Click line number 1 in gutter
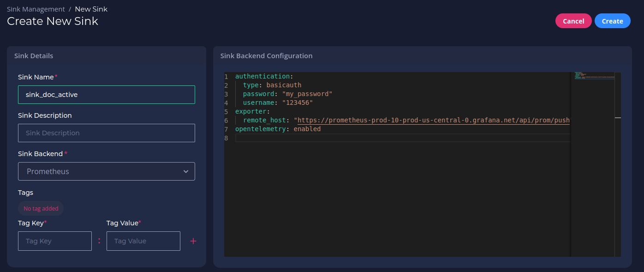Image resolution: width=644 pixels, height=272 pixels. (x=226, y=76)
